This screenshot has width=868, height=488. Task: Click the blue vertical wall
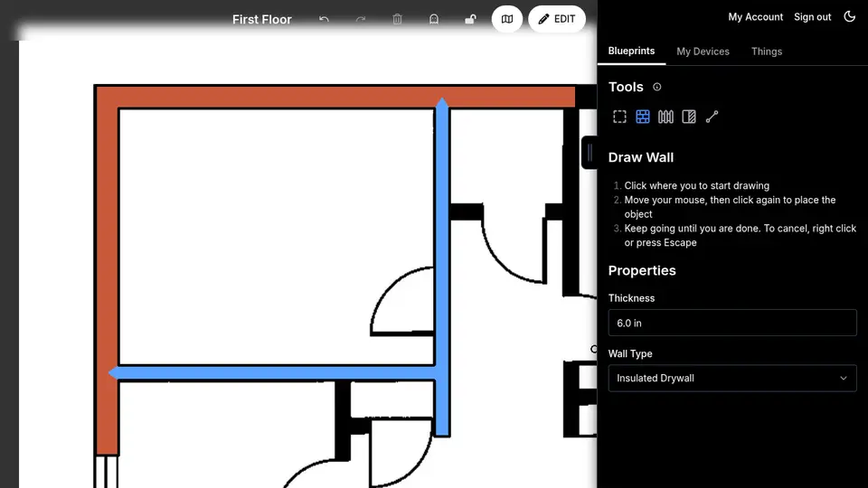[x=442, y=266]
